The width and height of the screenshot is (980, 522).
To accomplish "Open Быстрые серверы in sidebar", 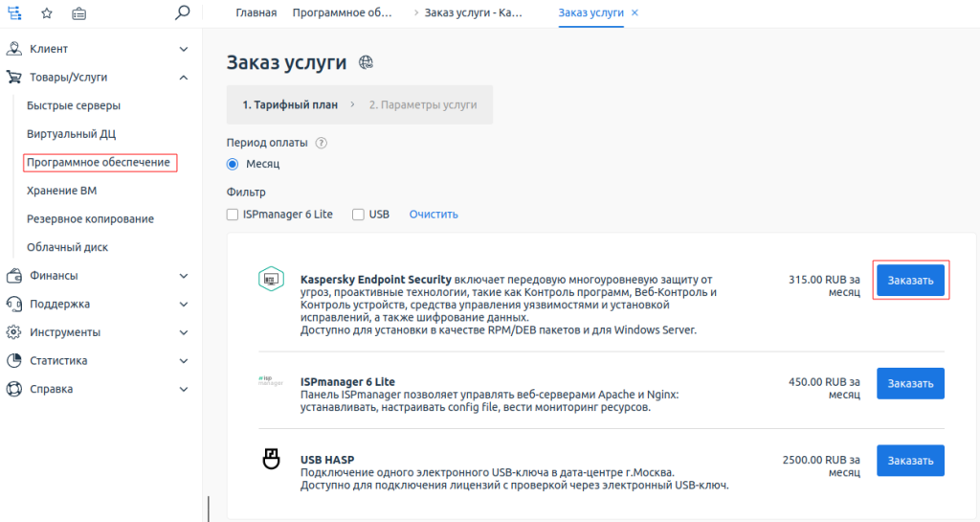I will pos(74,105).
